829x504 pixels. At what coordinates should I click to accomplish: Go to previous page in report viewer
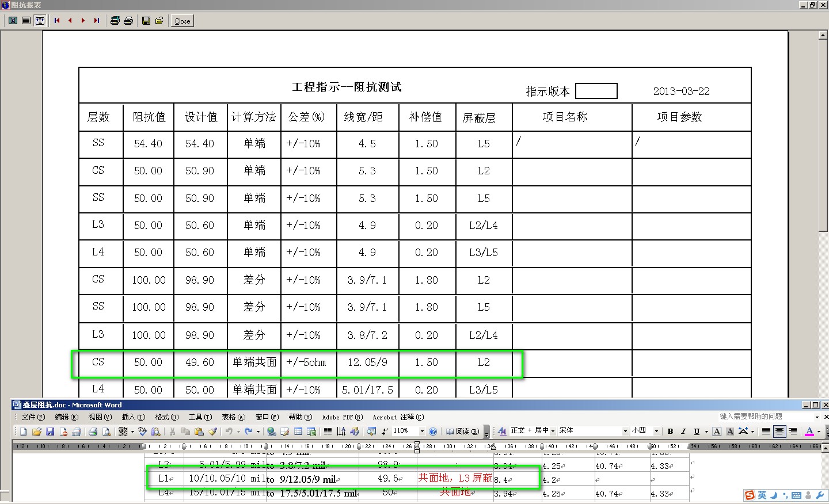[70, 21]
